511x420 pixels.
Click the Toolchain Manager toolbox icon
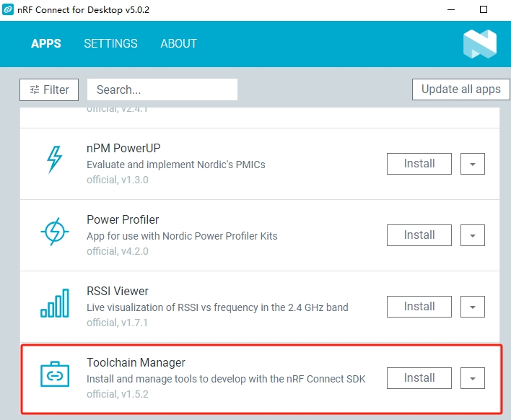(x=55, y=374)
